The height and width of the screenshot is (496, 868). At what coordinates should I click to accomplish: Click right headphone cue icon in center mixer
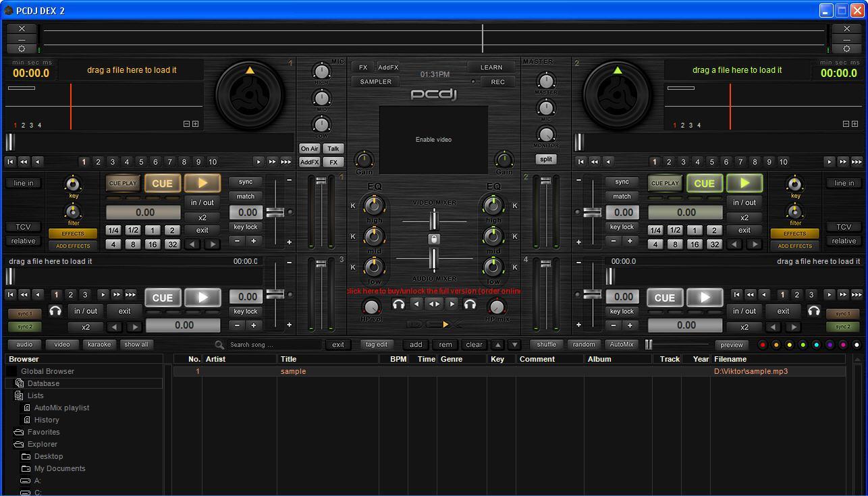pyautogui.click(x=470, y=304)
